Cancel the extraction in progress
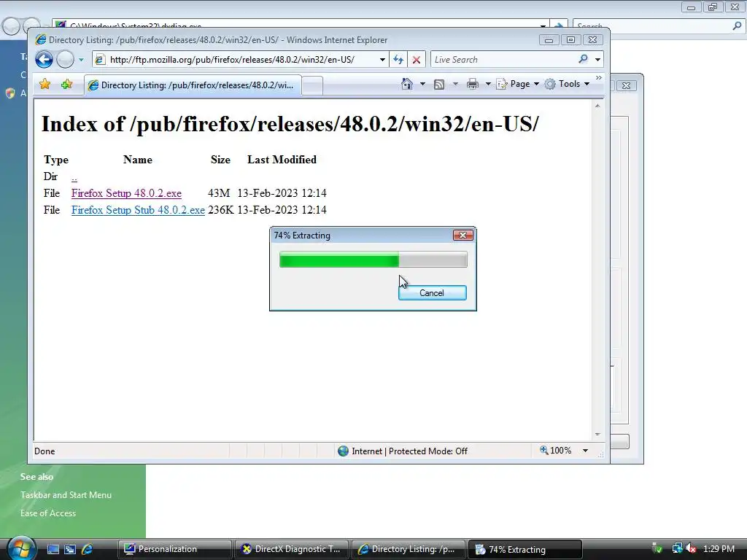Screen dimensions: 747x560 pyautogui.click(x=432, y=293)
